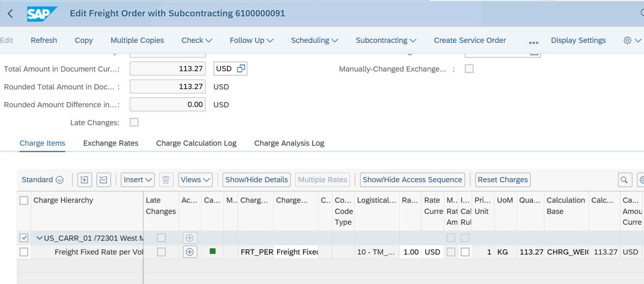
Task: Select the collapse all hierarchy icon
Action: pyautogui.click(x=104, y=180)
